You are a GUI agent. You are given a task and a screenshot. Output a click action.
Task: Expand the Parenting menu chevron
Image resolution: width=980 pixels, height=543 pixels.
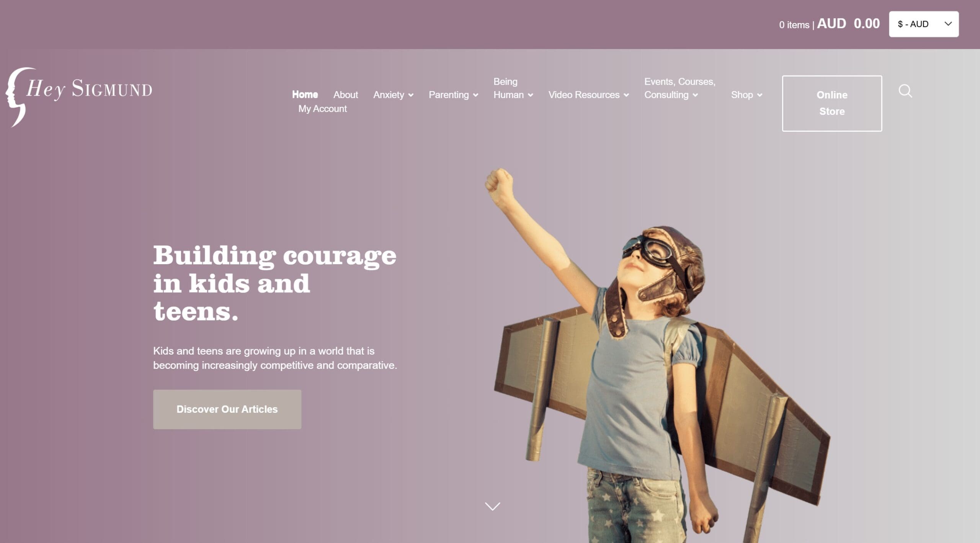click(475, 95)
